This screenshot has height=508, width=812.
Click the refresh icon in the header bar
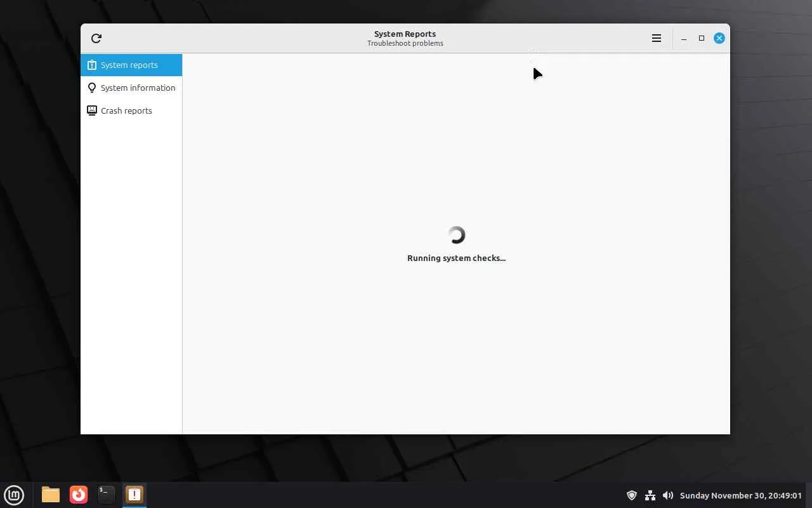click(x=96, y=38)
